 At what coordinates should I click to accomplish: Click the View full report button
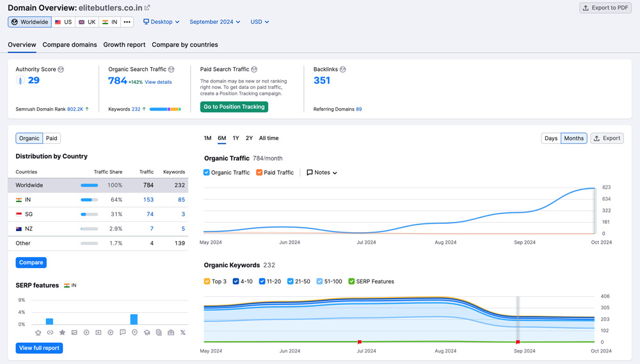tap(39, 348)
